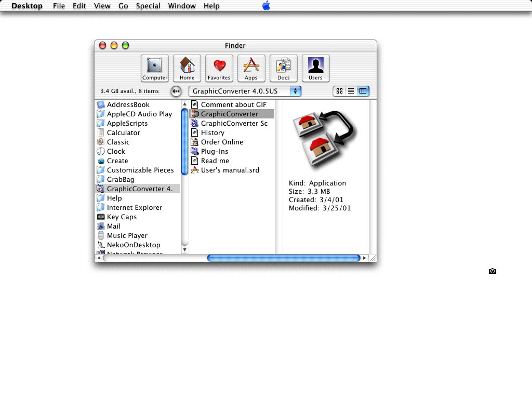Image resolution: width=532 pixels, height=399 pixels.
Task: Switch to list view mode
Action: [x=351, y=91]
